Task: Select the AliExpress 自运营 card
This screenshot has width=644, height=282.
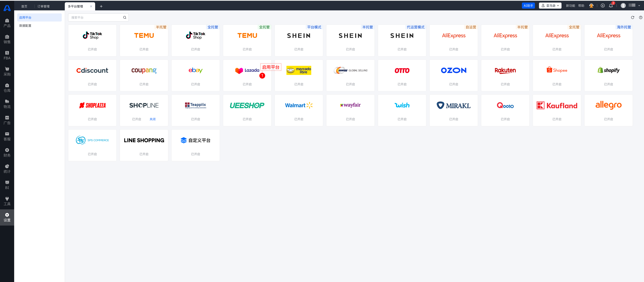Action: click(453, 41)
